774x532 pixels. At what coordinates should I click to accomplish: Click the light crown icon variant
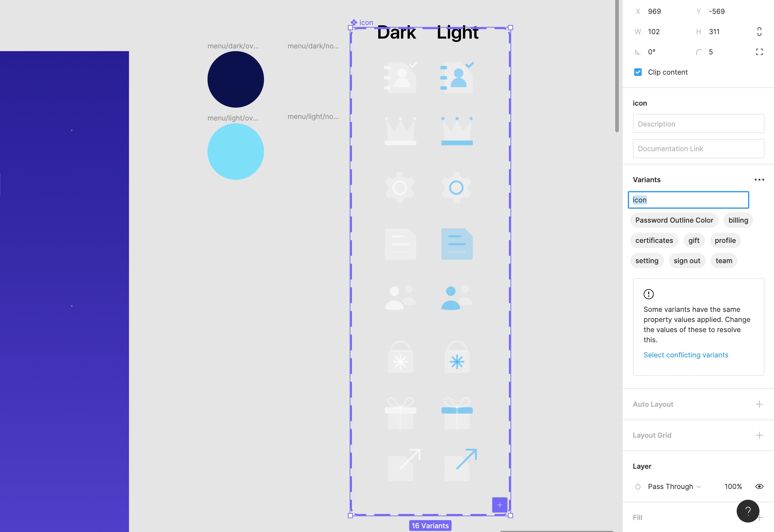click(457, 131)
